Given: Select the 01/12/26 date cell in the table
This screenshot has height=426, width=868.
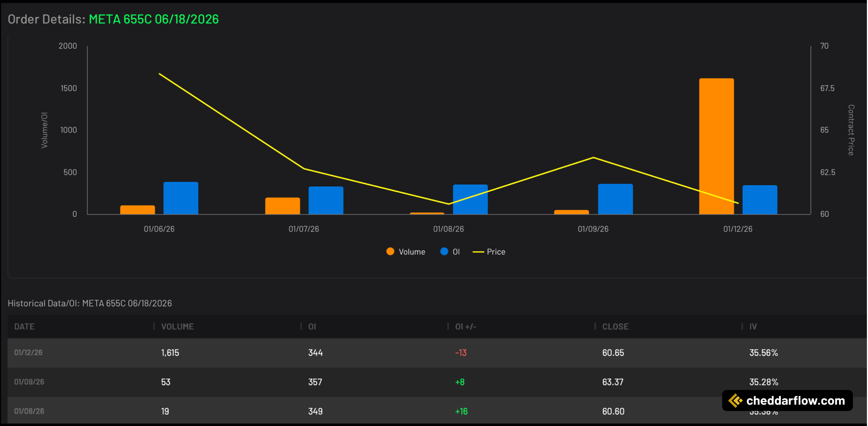Looking at the screenshot, I should (x=28, y=353).
